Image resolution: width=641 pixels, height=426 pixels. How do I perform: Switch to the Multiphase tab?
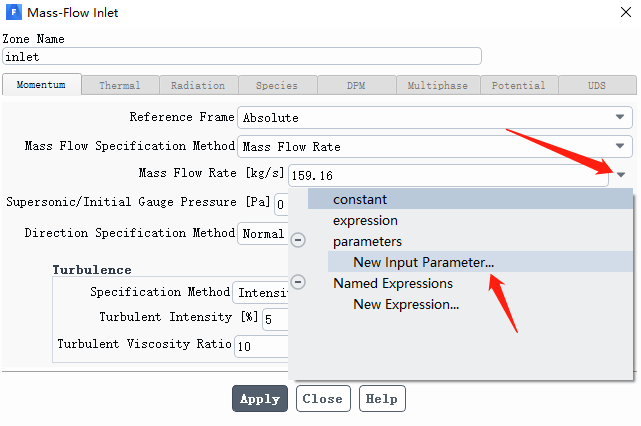click(437, 85)
